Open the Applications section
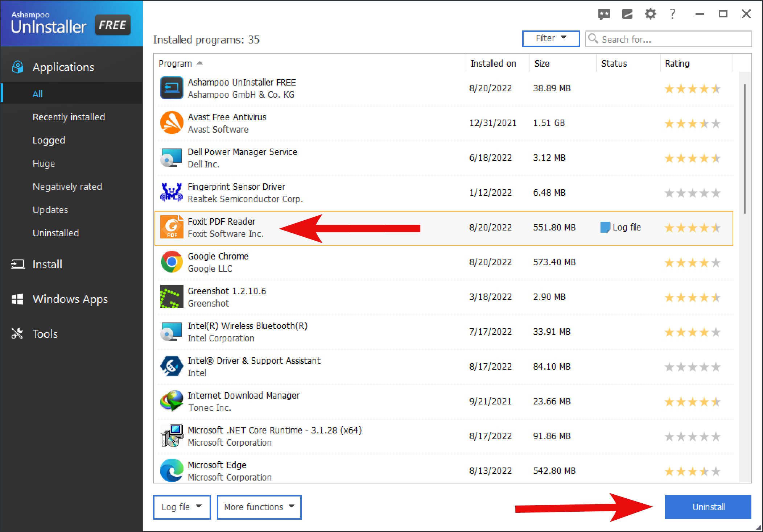763x532 pixels. [x=63, y=67]
